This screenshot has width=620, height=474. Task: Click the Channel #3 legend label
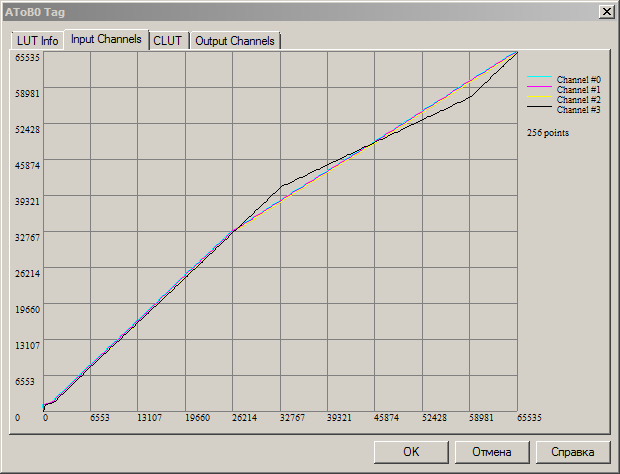point(579,110)
